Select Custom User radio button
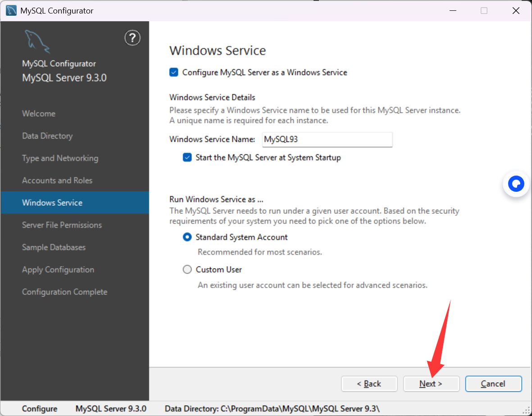 point(187,270)
